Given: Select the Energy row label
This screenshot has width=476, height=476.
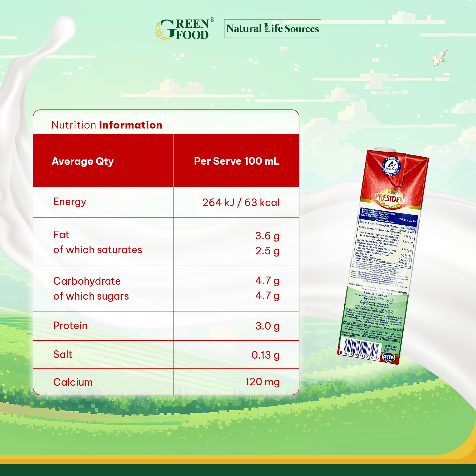Looking at the screenshot, I should (70, 202).
